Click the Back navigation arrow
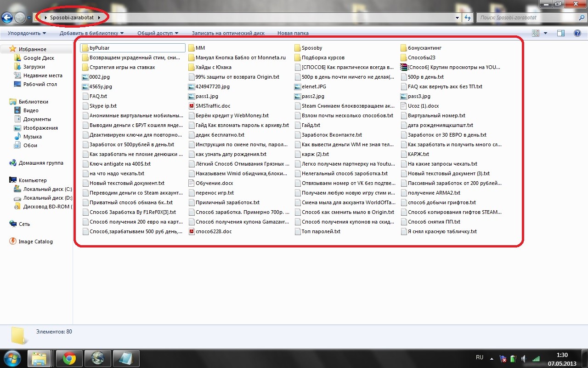Screen dimensions: 588x368 [x=7, y=18]
